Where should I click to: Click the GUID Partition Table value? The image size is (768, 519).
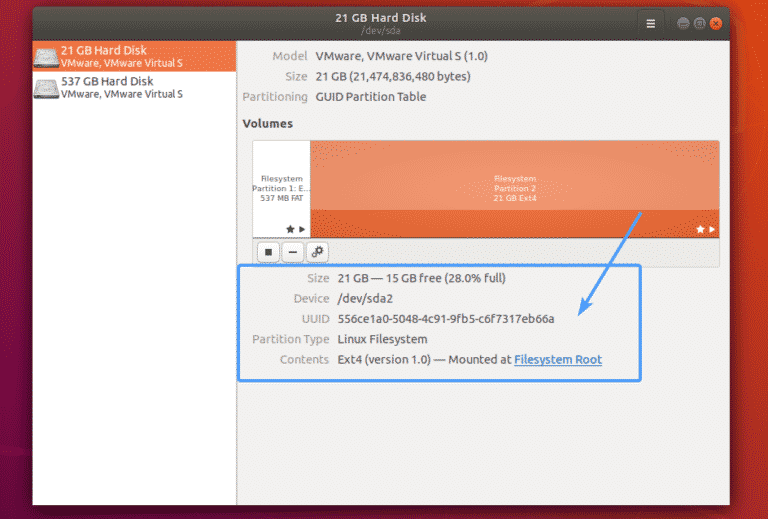(371, 96)
